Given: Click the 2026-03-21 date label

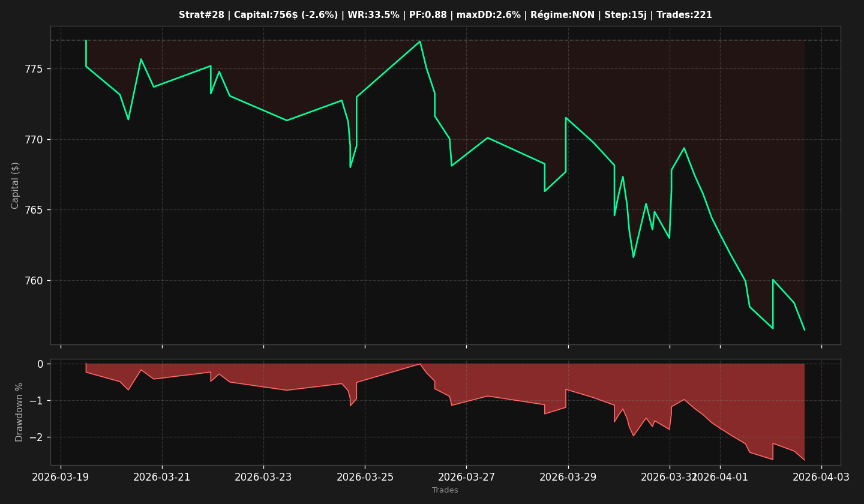Looking at the screenshot, I should click(162, 478).
